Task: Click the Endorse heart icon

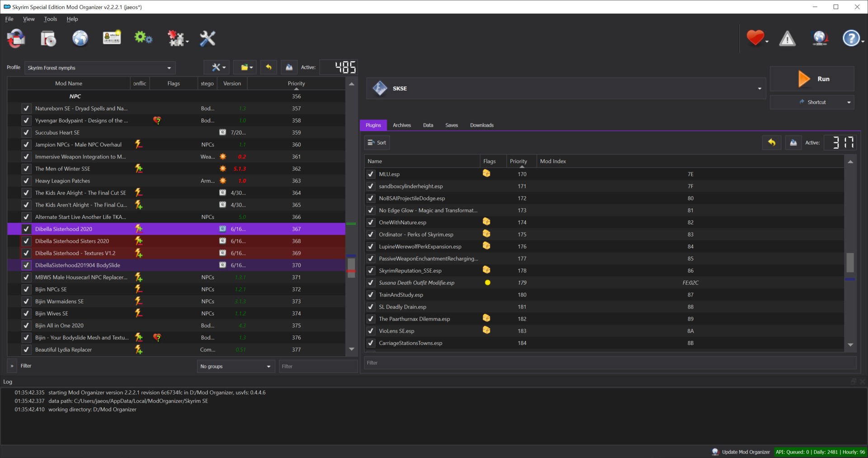Action: click(x=755, y=38)
